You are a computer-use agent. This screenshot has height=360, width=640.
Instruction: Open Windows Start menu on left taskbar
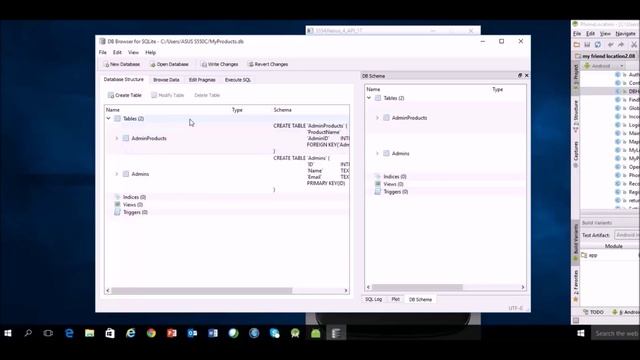(8, 333)
